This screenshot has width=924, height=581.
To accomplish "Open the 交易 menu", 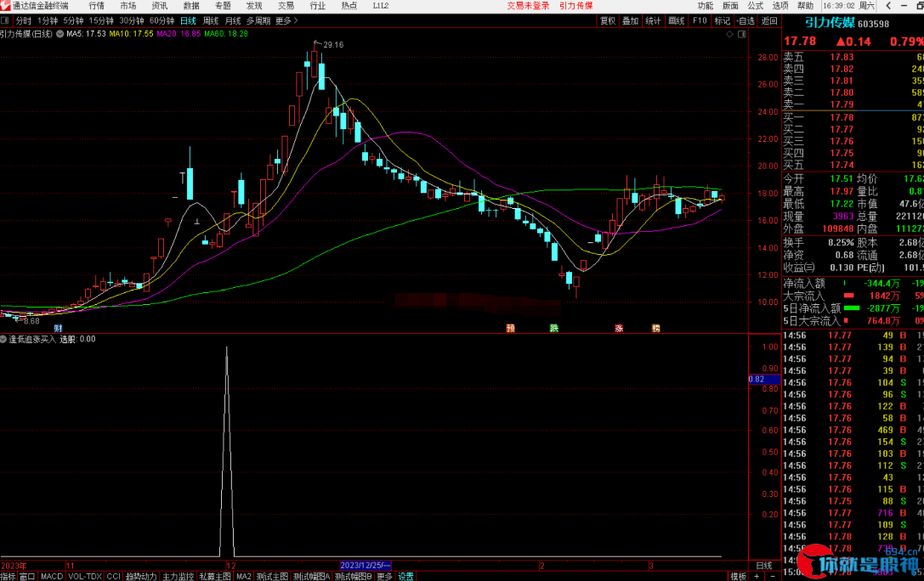I will pyautogui.click(x=286, y=5).
